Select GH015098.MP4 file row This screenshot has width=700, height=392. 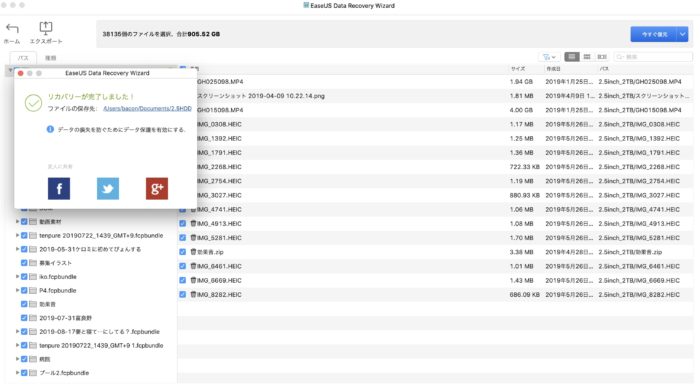click(436, 110)
